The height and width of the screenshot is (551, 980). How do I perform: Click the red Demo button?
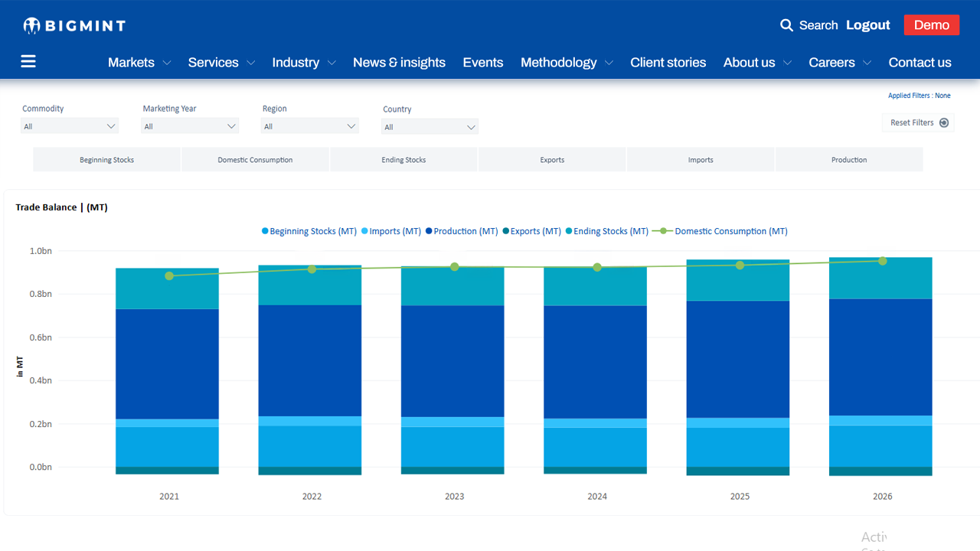click(931, 25)
